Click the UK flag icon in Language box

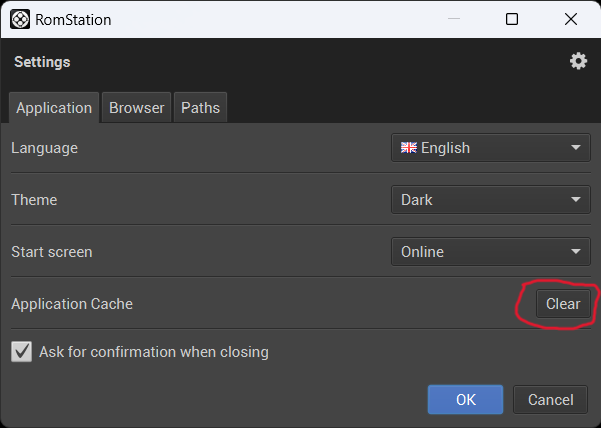[x=409, y=148]
